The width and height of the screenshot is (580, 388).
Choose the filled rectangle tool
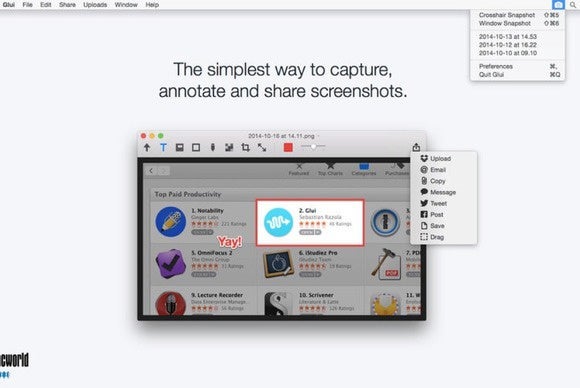[179, 147]
